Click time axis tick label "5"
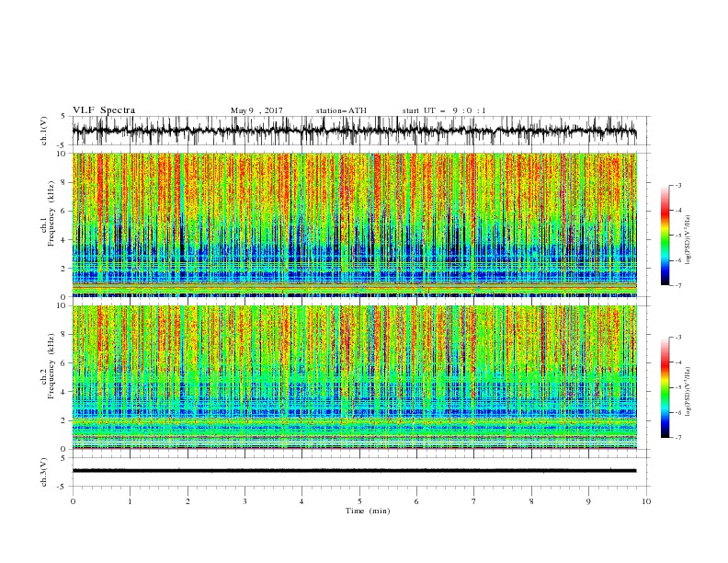Image resolution: width=728 pixels, height=563 pixels. click(359, 501)
